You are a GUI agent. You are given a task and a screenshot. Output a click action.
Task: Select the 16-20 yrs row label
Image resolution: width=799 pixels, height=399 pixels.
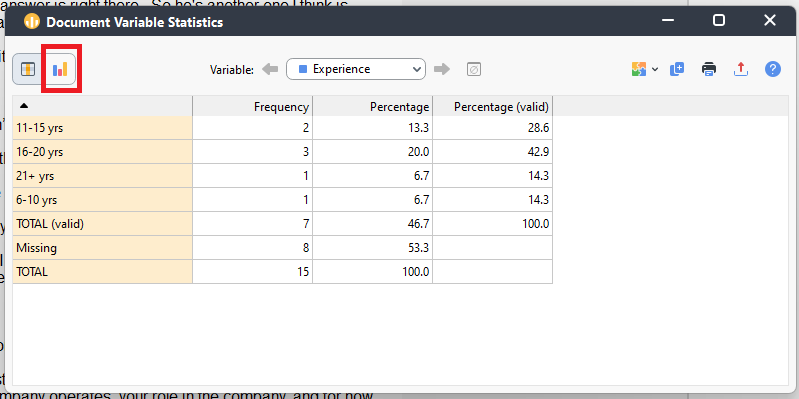(102, 152)
